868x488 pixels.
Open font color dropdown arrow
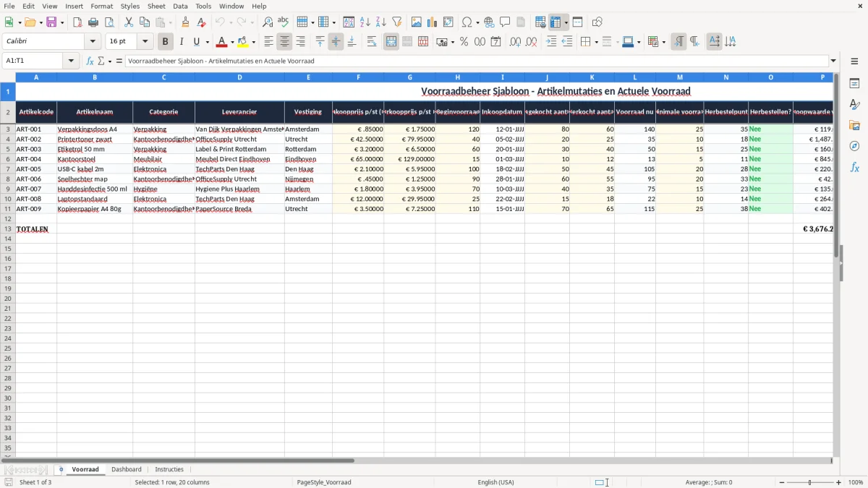[232, 42]
